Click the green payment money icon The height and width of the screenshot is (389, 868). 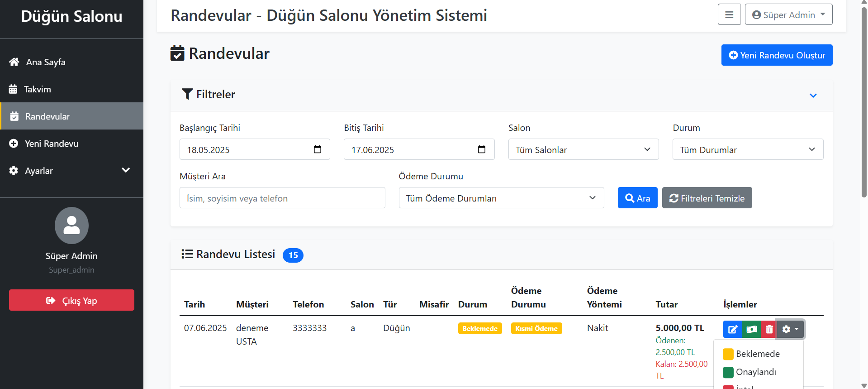(x=751, y=329)
